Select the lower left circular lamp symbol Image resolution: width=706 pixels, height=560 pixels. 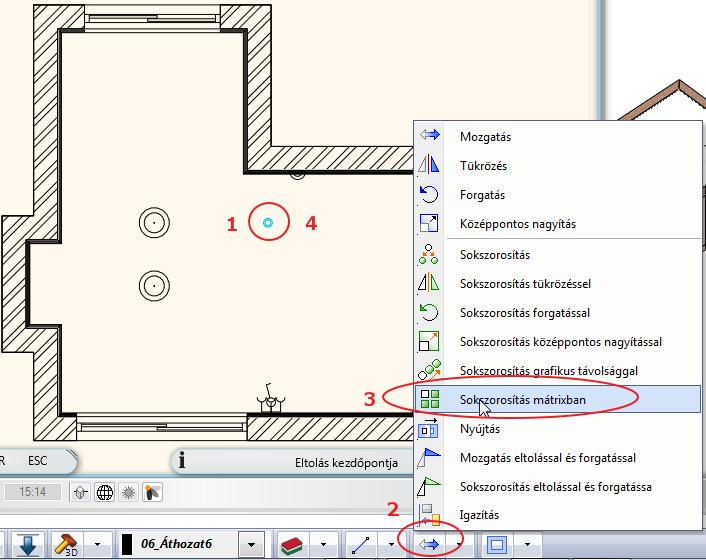pyautogui.click(x=154, y=286)
